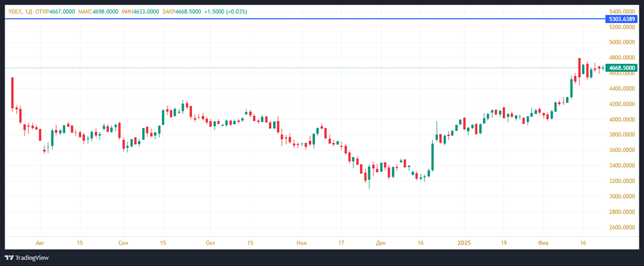Screen dimensions: 644x266
Task: Click the 4800.0000 price axis label
Action: tap(623, 57)
